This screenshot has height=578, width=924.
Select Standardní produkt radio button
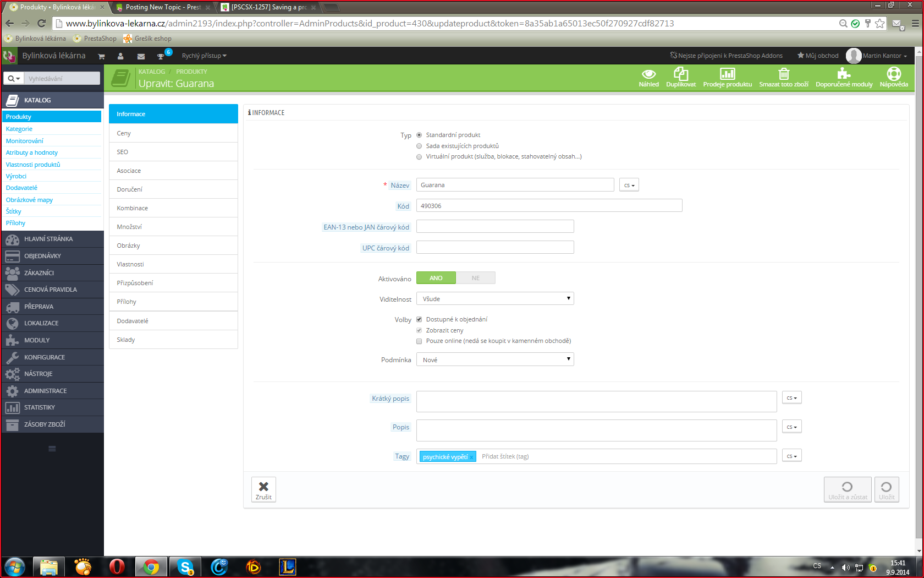coord(419,135)
